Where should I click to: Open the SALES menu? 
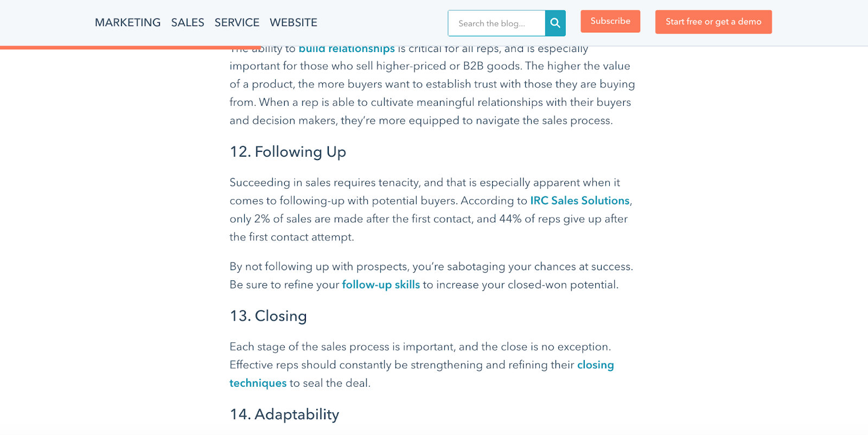[x=188, y=22]
